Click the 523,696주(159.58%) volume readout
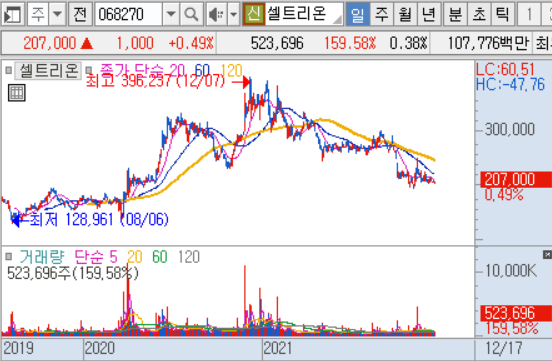This screenshot has height=361, width=552. pyautogui.click(x=73, y=273)
